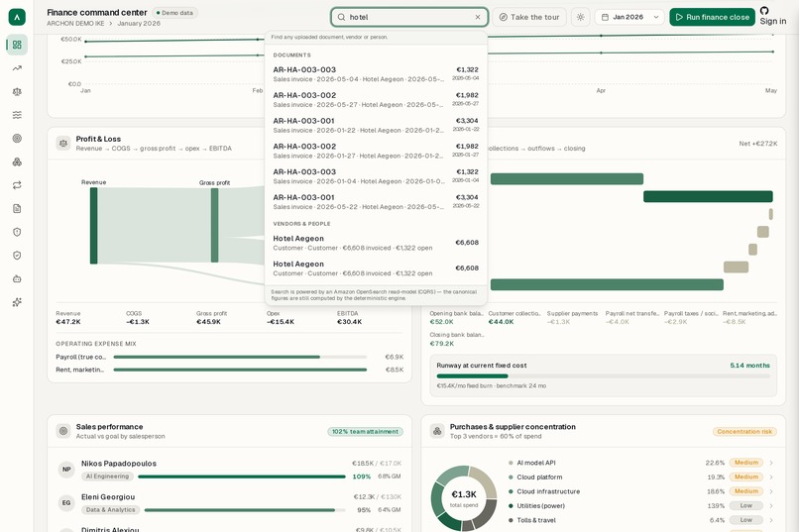
Task: Open result AR-HA-003-001 dated 2026-05-22
Action: pyautogui.click(x=376, y=201)
